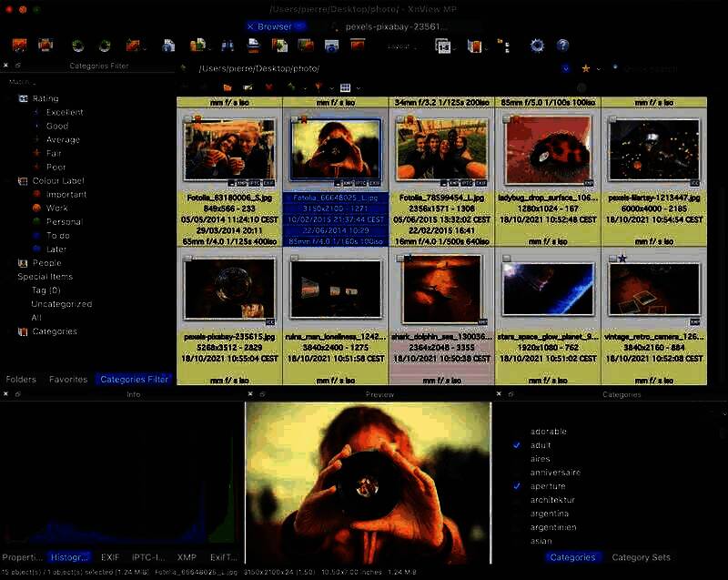Image resolution: width=728 pixels, height=580 pixels.
Task: Uncheck the aperture category checkbox
Action: pos(517,486)
